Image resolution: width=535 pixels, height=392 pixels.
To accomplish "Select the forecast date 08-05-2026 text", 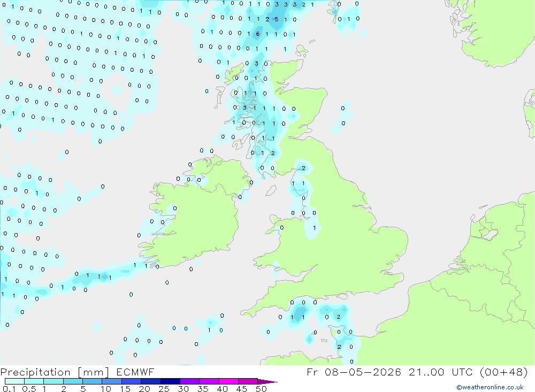I will 362,372.
